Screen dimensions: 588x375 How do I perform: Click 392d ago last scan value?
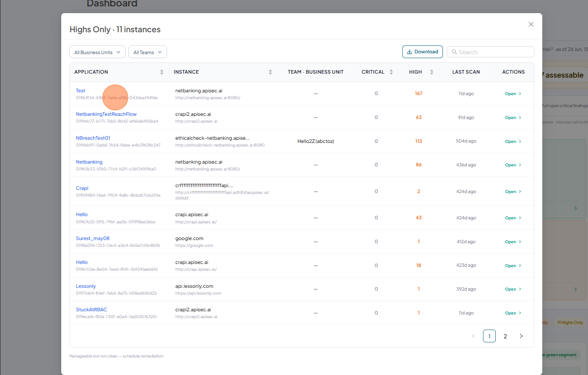coord(466,289)
